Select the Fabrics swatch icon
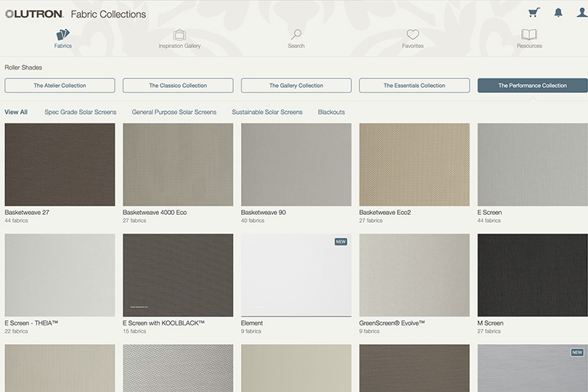Viewport: 588px width, 392px height. pyautogui.click(x=62, y=35)
